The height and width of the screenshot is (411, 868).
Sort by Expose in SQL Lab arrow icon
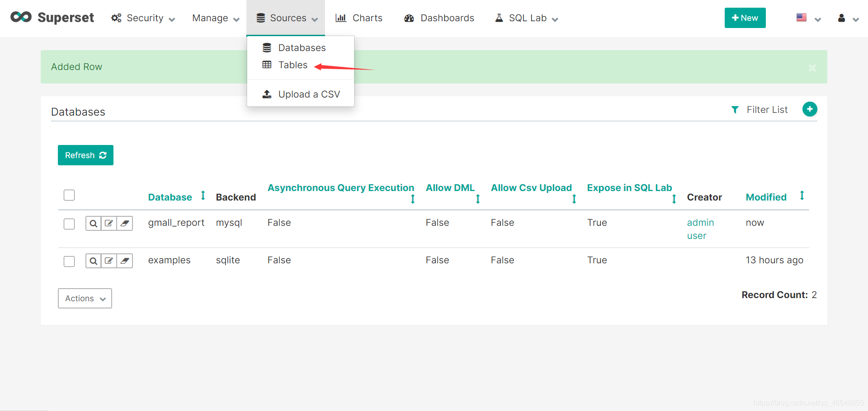[x=674, y=199]
